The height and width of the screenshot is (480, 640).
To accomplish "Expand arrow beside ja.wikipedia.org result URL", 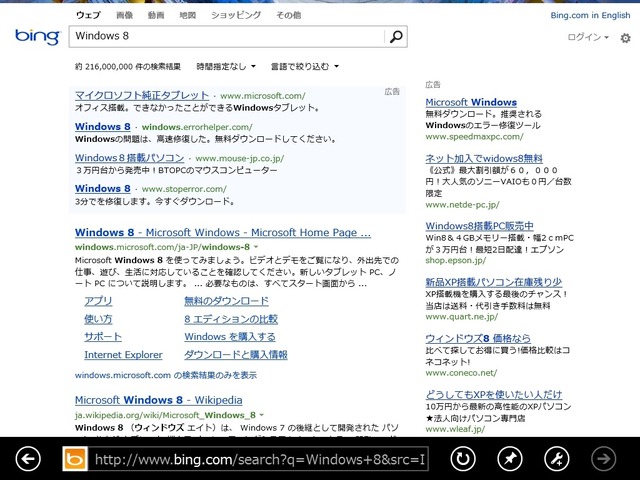I will (262, 415).
